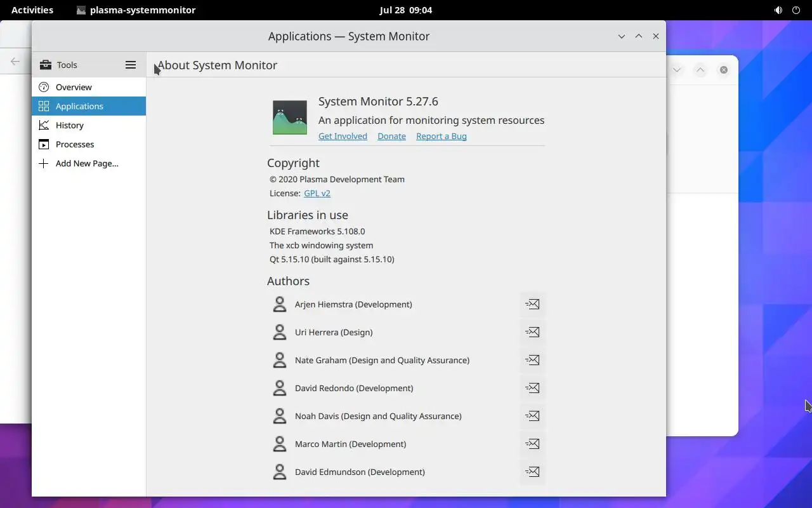This screenshot has height=508, width=812.
Task: Email Marco Martin via envelope icon
Action: click(x=532, y=444)
